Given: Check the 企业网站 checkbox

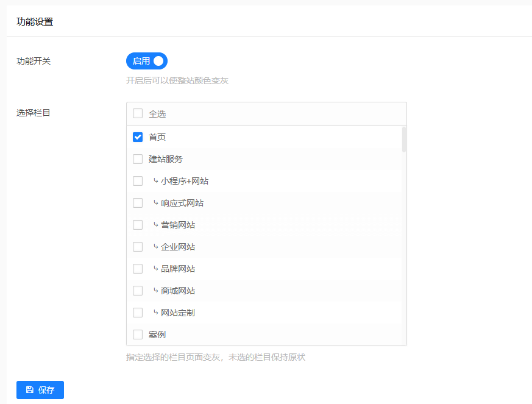Looking at the screenshot, I should tap(138, 247).
